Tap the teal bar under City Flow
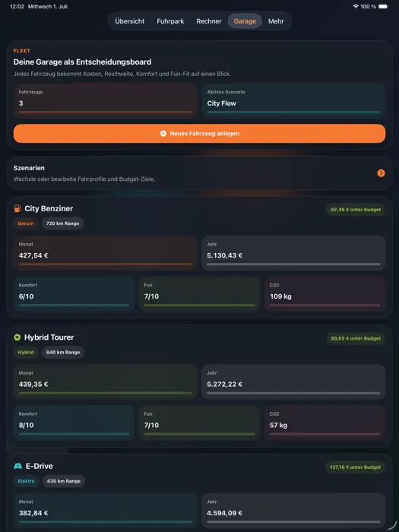Image resolution: width=399 pixels, height=532 pixels. pyautogui.click(x=293, y=112)
